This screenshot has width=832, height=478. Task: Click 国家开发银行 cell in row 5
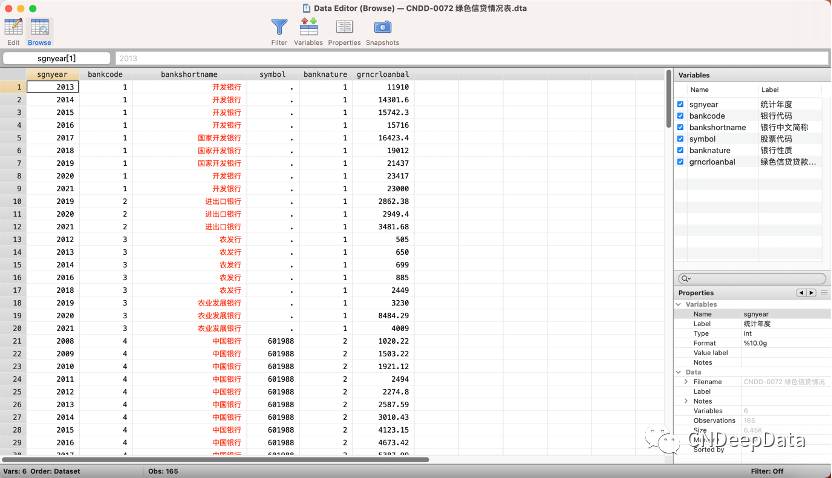coord(189,138)
